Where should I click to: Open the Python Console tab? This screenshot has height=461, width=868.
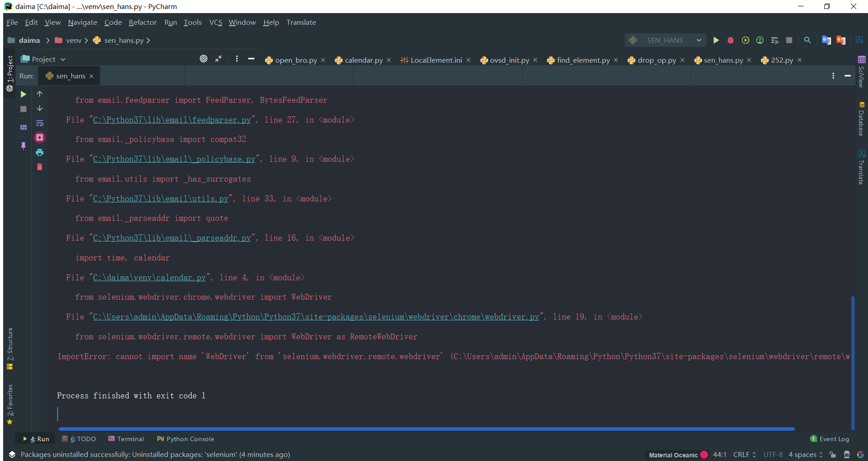(x=186, y=438)
